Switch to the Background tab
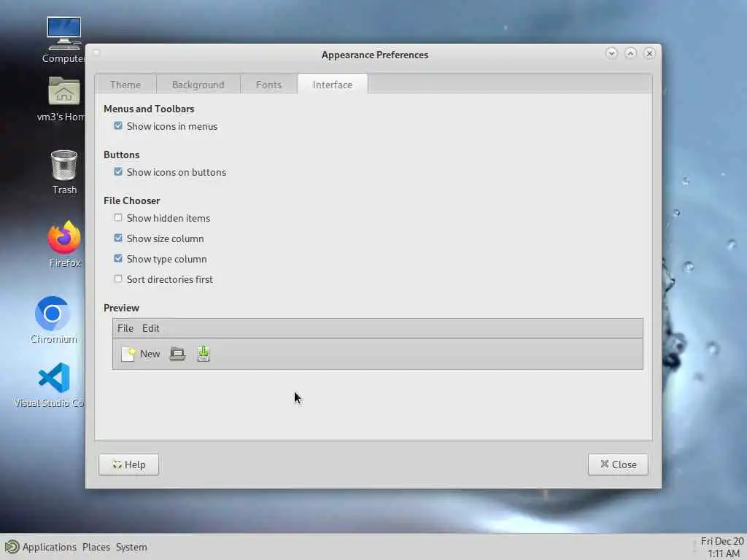The height and width of the screenshot is (560, 747). pyautogui.click(x=198, y=85)
